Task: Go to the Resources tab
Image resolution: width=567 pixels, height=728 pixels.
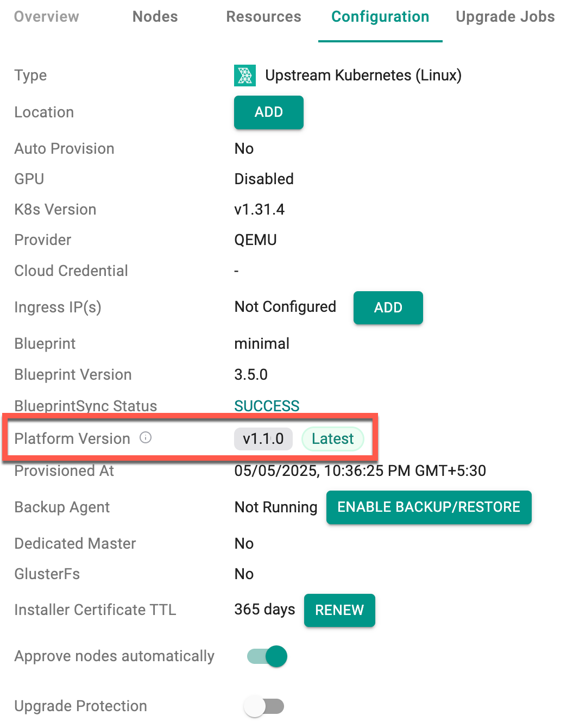Action: tap(263, 17)
